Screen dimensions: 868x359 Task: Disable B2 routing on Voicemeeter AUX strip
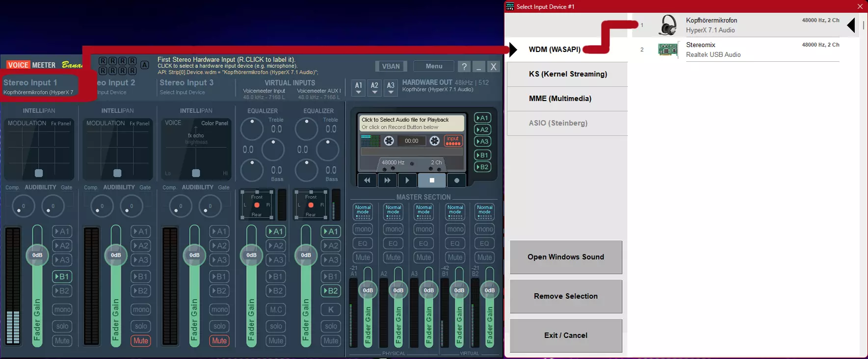pos(331,291)
